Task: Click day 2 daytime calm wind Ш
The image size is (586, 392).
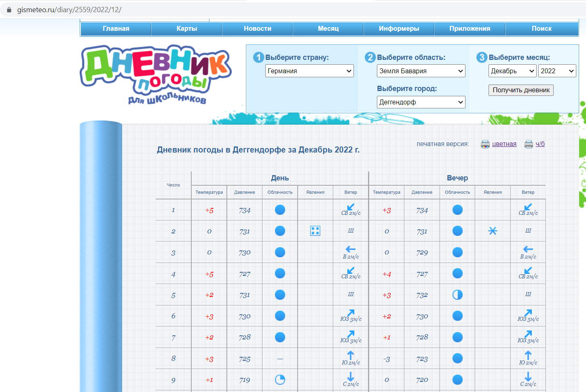Action: [351, 231]
